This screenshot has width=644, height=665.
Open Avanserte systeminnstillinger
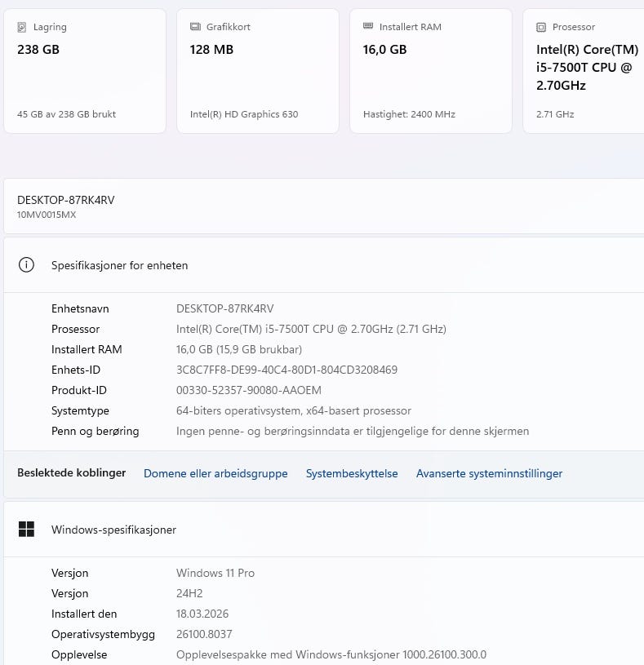pyautogui.click(x=489, y=473)
